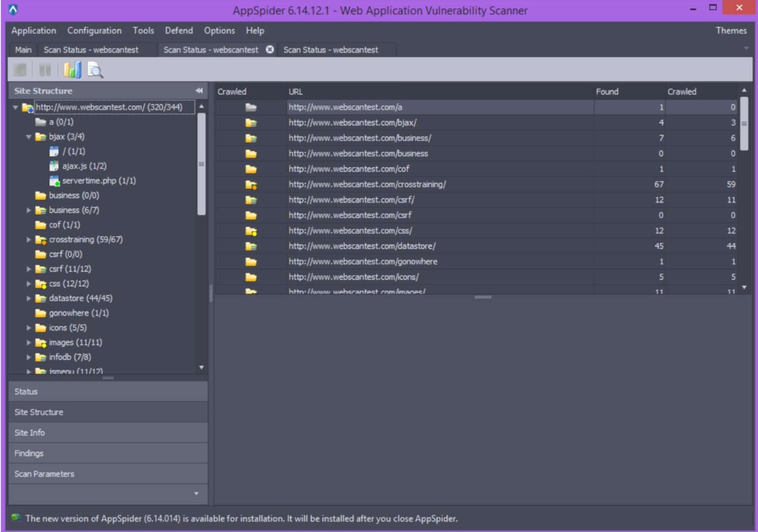Click folder icon in bjax/ table row
The height and width of the screenshot is (532, 758).
tap(251, 123)
